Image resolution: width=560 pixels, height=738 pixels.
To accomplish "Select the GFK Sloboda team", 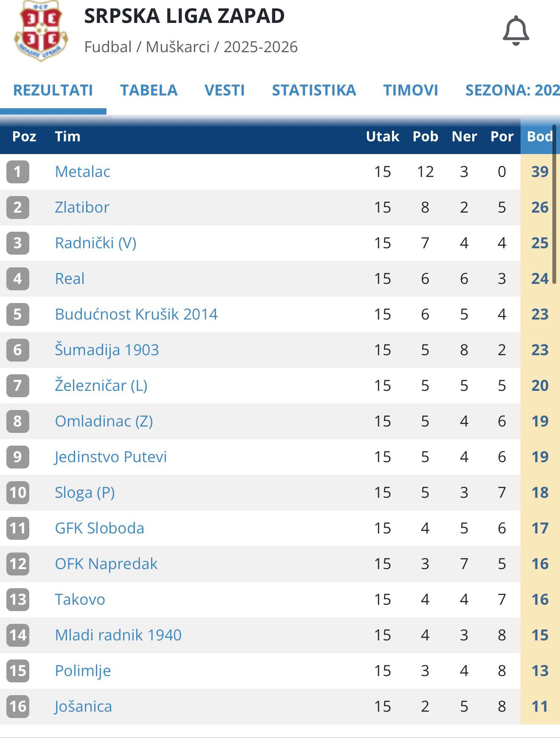I will pos(100,528).
